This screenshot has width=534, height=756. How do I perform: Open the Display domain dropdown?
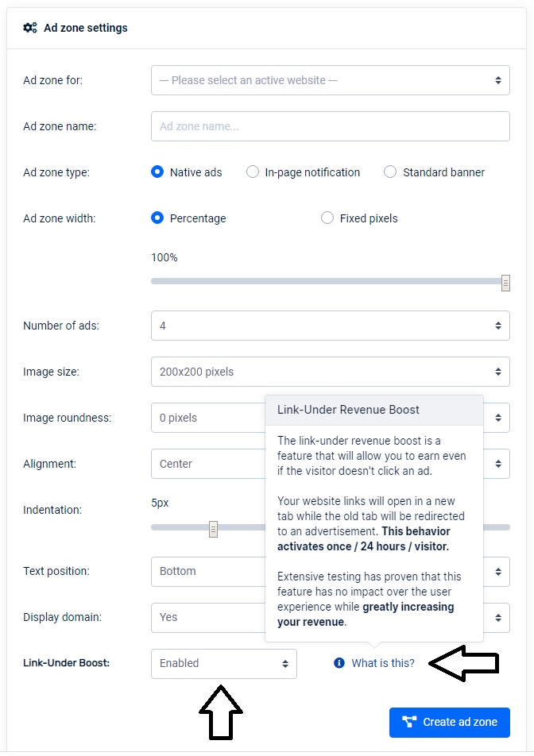[x=207, y=617]
